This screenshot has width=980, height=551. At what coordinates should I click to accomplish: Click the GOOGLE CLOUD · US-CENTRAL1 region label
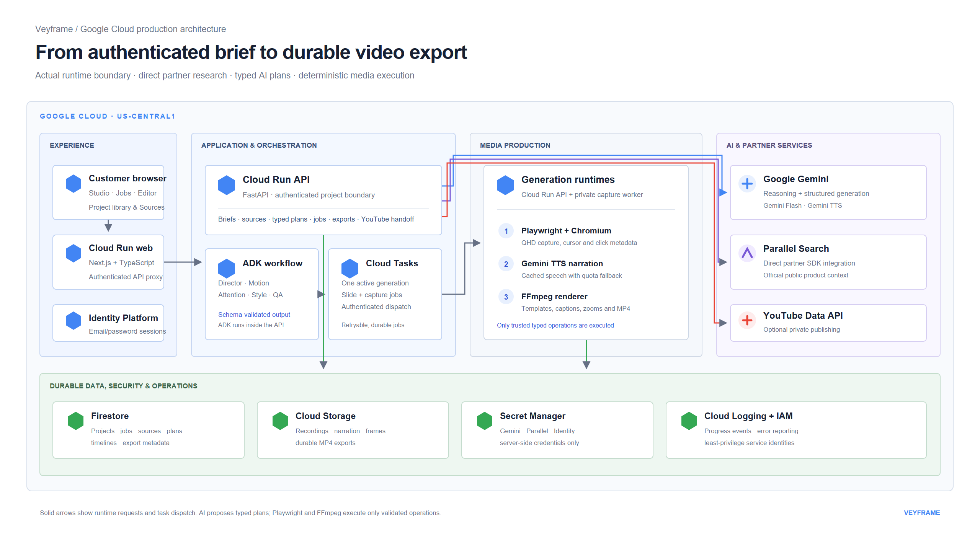108,116
